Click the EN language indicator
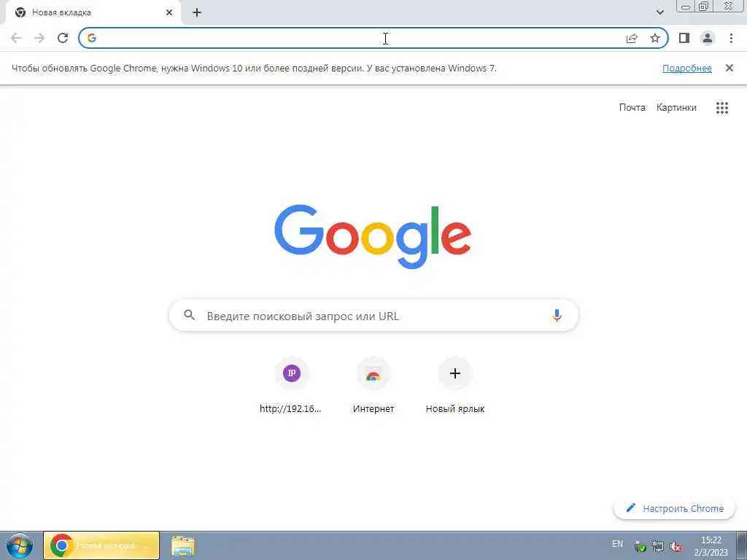747x560 pixels. tap(617, 544)
